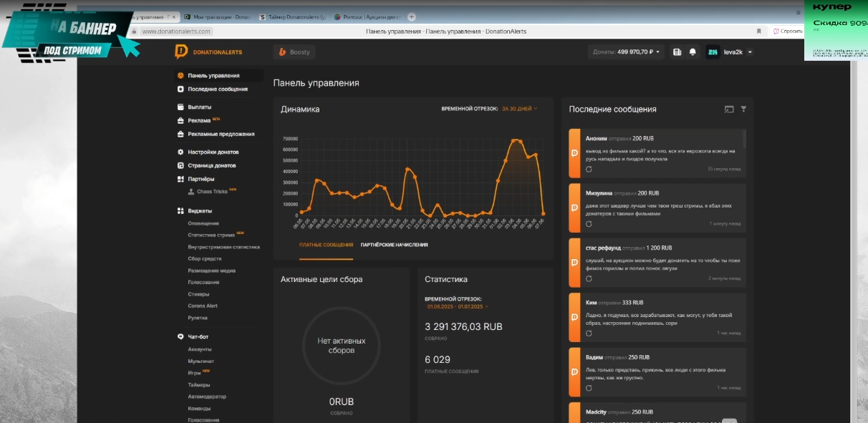This screenshot has width=868, height=423.
Task: Open 'Панель управления' in the sidebar
Action: (213, 75)
